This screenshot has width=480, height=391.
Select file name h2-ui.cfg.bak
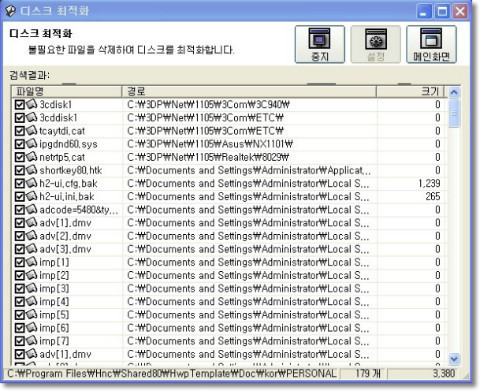point(68,184)
